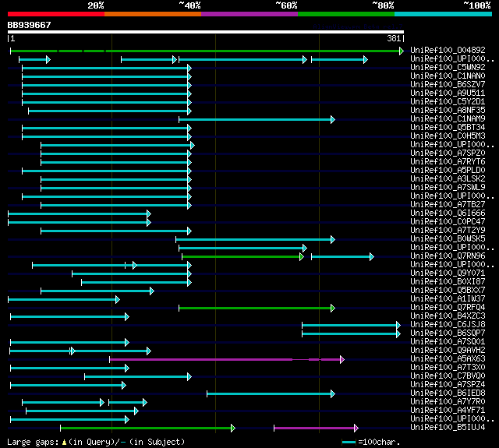
Task: Click the cyan alignment bar for C1NAM9
Action: 257,119
